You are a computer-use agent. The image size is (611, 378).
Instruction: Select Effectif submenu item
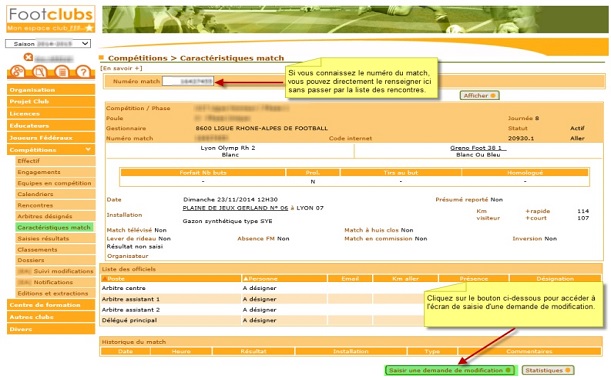[55, 161]
